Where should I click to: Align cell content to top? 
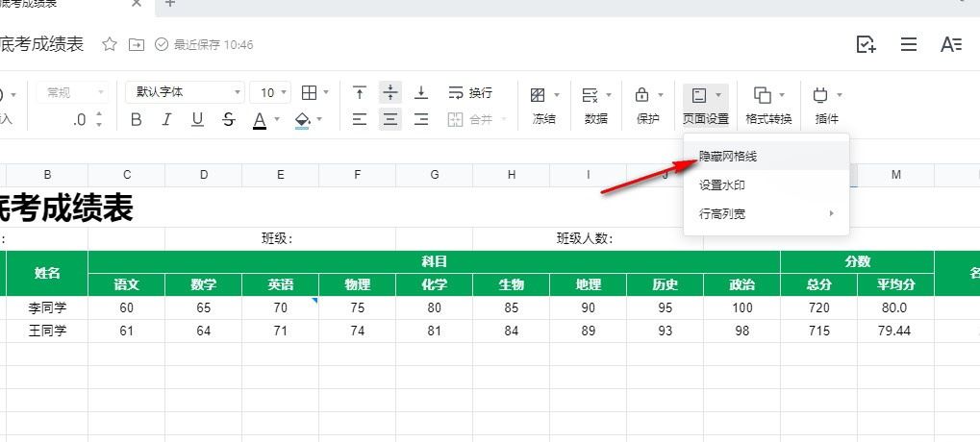click(x=360, y=93)
